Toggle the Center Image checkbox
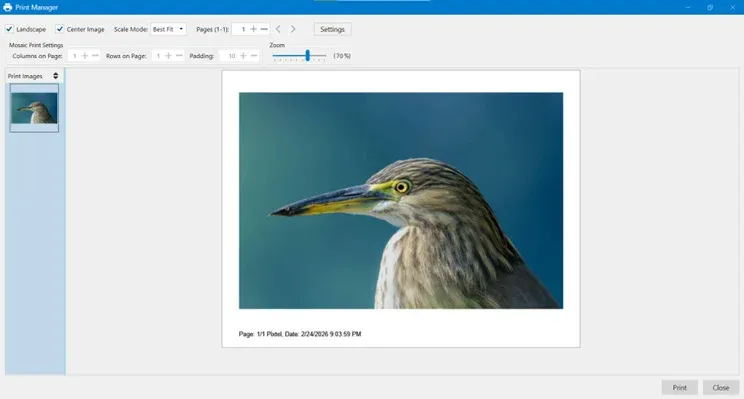 pos(59,29)
